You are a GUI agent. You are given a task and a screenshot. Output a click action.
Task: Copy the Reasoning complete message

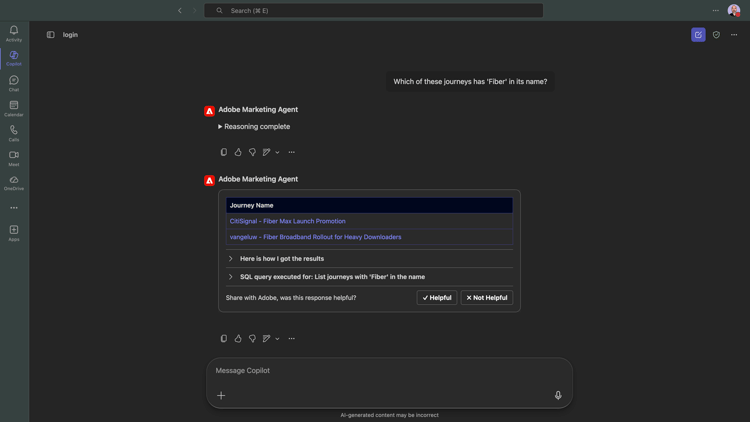224,152
